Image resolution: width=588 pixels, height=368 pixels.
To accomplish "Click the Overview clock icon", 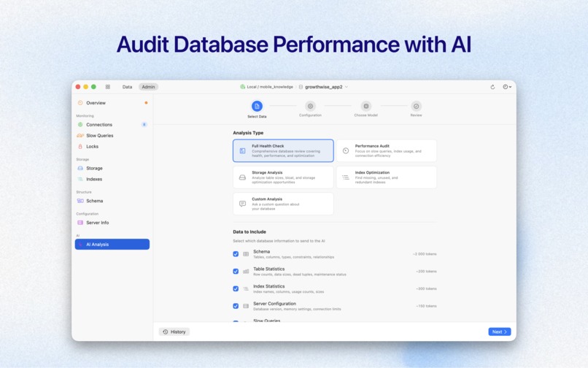I will point(80,103).
